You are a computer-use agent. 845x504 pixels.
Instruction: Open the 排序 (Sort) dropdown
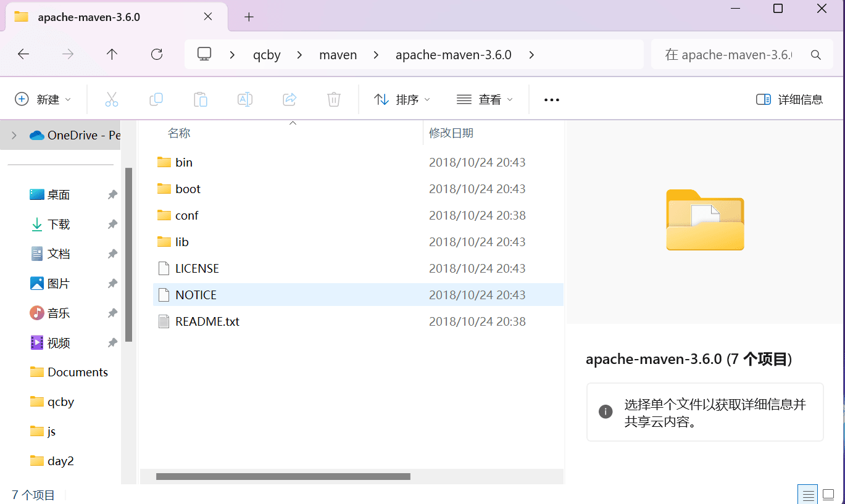(x=402, y=99)
